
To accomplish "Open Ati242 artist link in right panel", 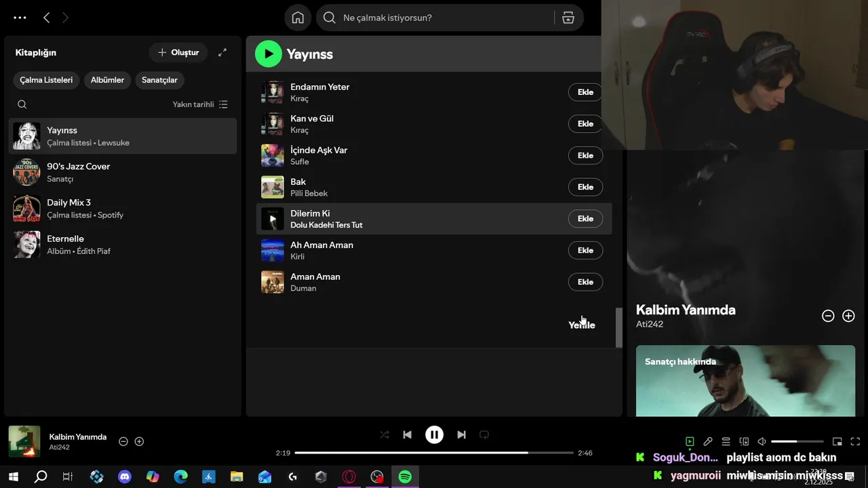I will 650,324.
